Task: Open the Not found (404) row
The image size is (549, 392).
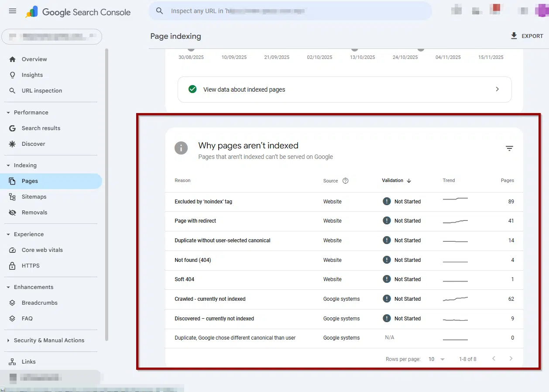Action: (x=344, y=260)
